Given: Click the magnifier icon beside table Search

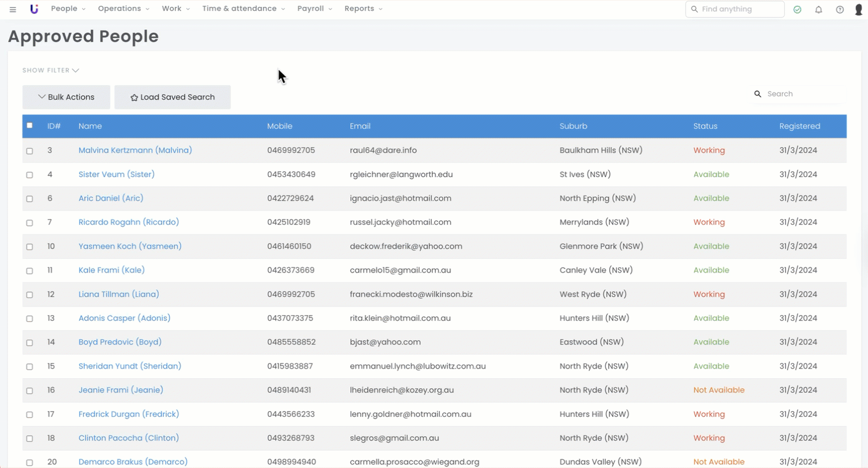Looking at the screenshot, I should click(758, 94).
